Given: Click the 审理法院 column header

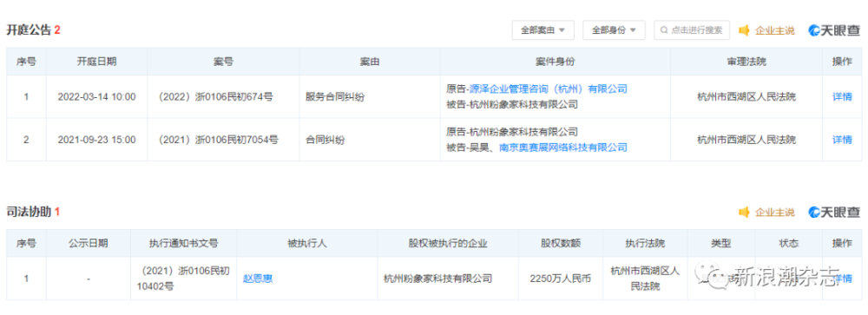Looking at the screenshot, I should click(x=746, y=62).
